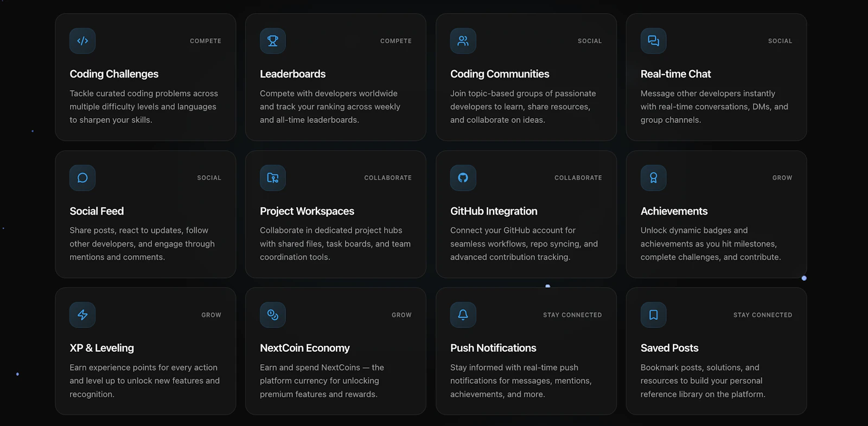Image resolution: width=868 pixels, height=426 pixels.
Task: Select the NextCoin Economy heading
Action: (305, 348)
